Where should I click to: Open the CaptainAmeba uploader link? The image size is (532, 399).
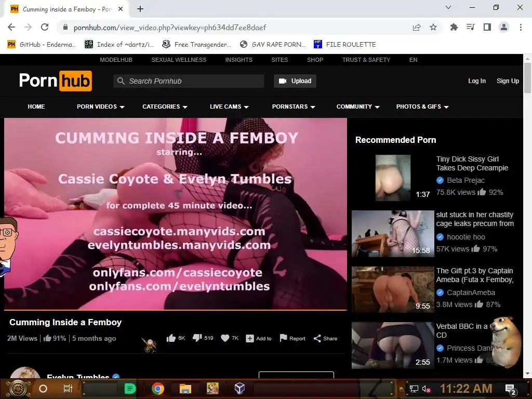point(471,292)
